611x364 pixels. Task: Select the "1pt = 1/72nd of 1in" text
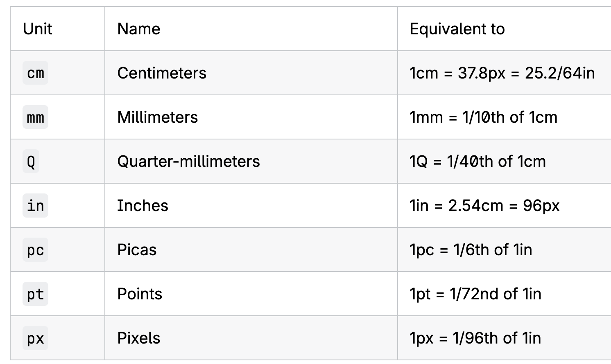475,294
